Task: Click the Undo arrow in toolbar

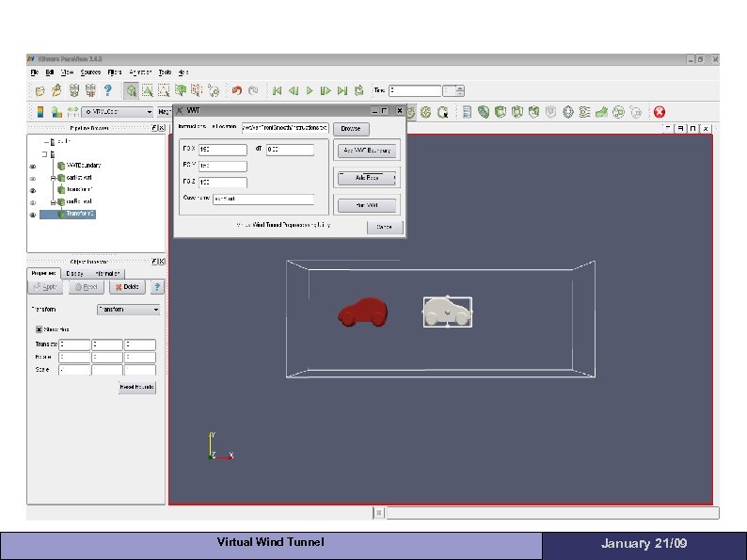Action: [236, 91]
